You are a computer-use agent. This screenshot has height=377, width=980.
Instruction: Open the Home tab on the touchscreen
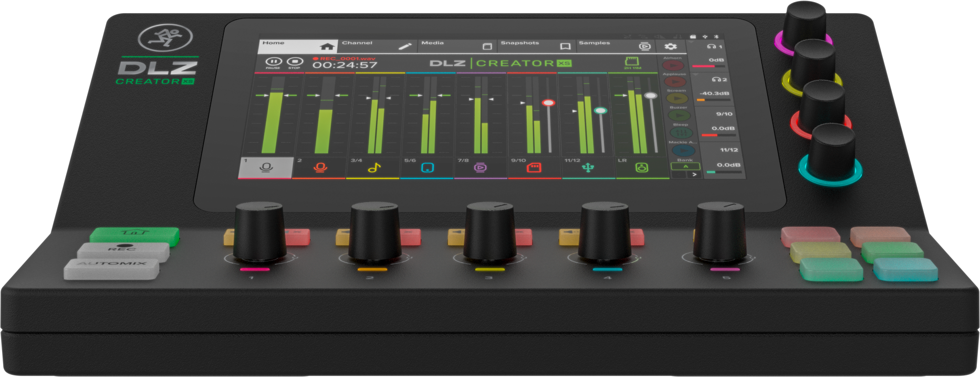tap(297, 46)
